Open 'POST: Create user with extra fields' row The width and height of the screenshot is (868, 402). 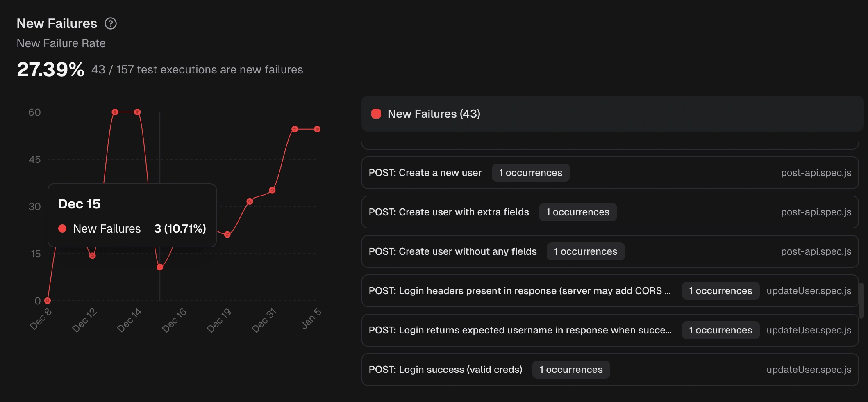coord(449,212)
